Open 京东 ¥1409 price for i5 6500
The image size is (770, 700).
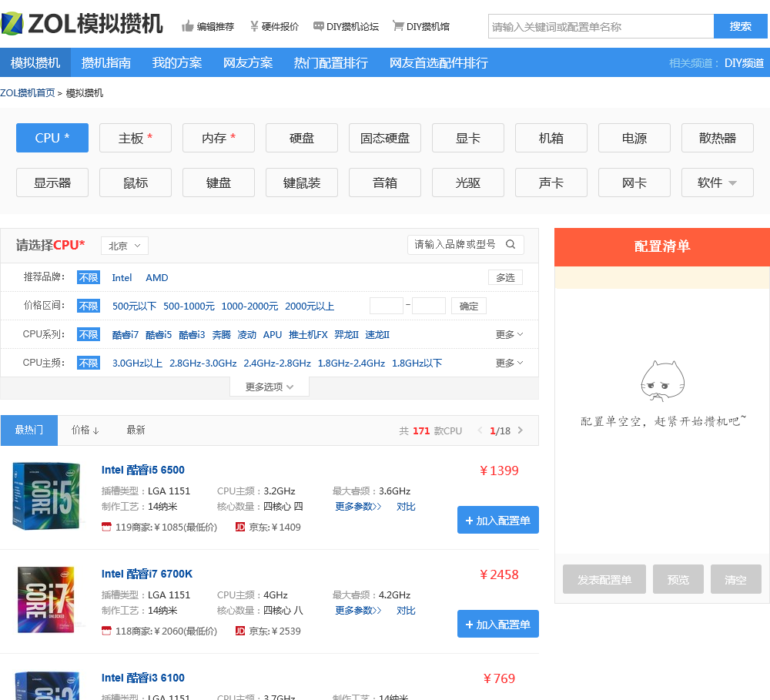[x=268, y=527]
